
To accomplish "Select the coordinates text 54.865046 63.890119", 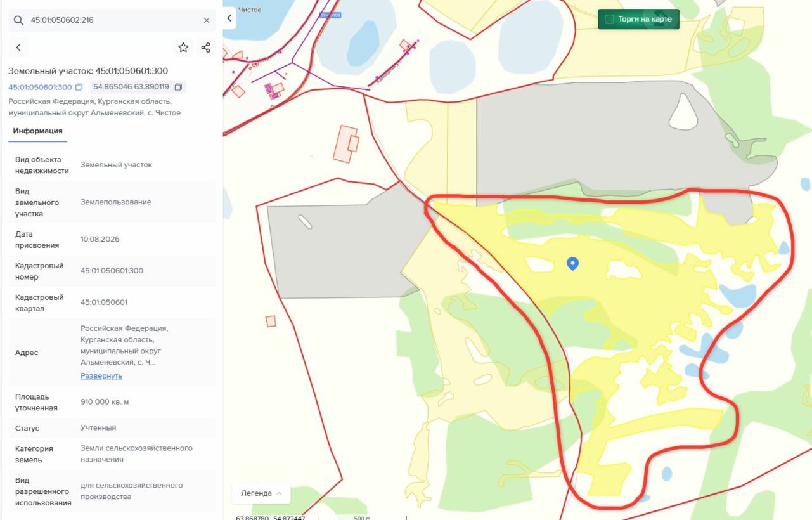I will point(131,87).
